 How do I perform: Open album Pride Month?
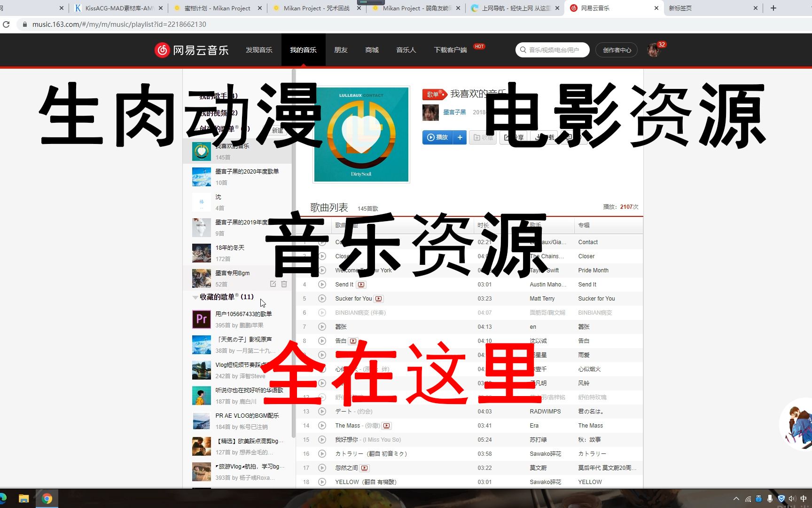point(593,270)
